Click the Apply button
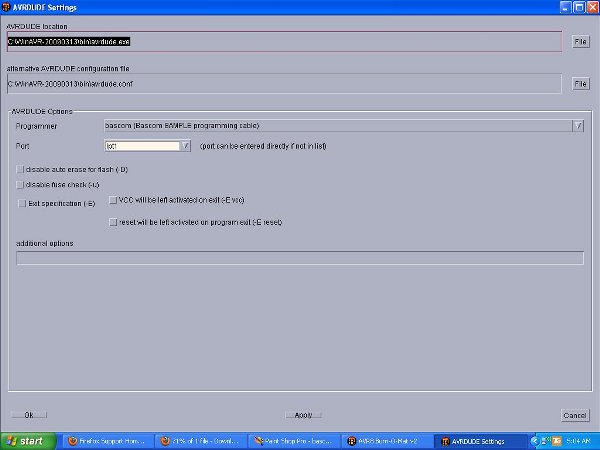Image resolution: width=600 pixels, height=450 pixels. tap(303, 415)
